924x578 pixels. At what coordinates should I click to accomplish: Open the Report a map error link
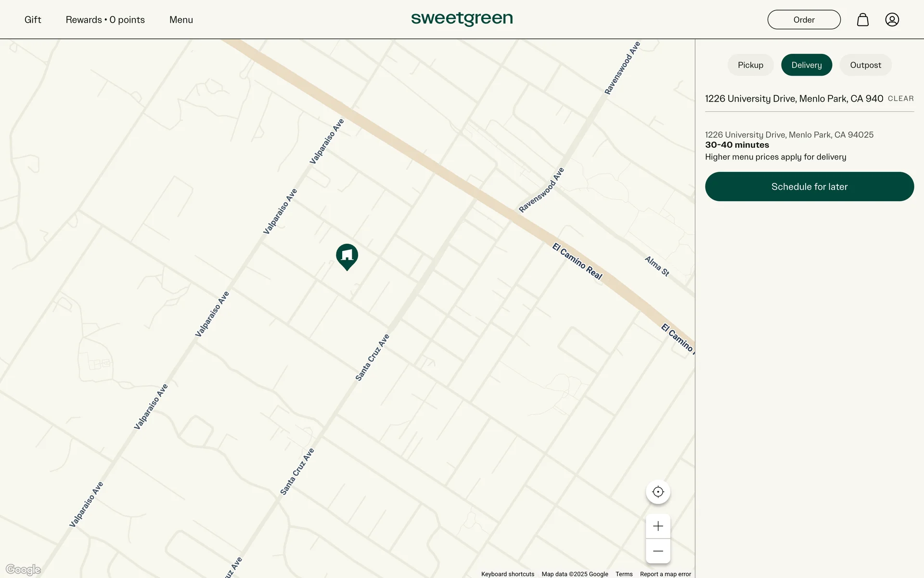pyautogui.click(x=665, y=574)
